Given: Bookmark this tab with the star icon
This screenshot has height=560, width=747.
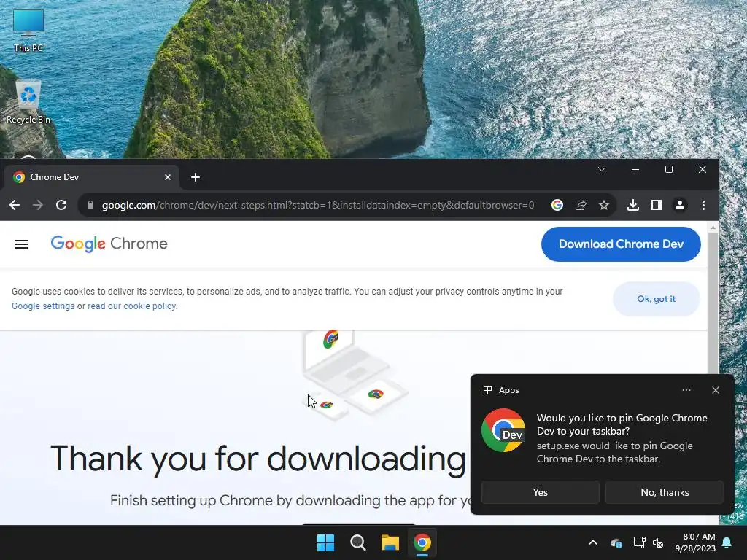Looking at the screenshot, I should 604,205.
